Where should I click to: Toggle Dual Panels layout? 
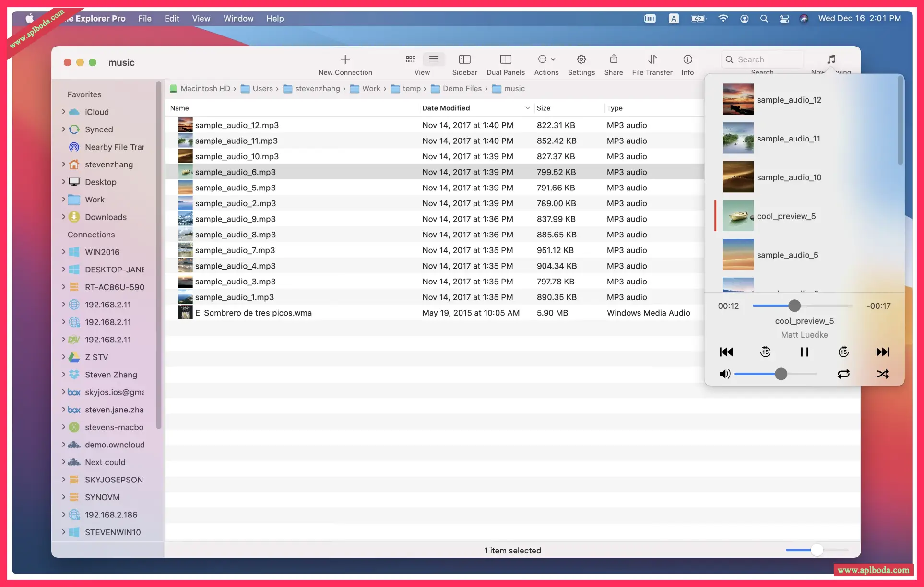[x=506, y=59]
